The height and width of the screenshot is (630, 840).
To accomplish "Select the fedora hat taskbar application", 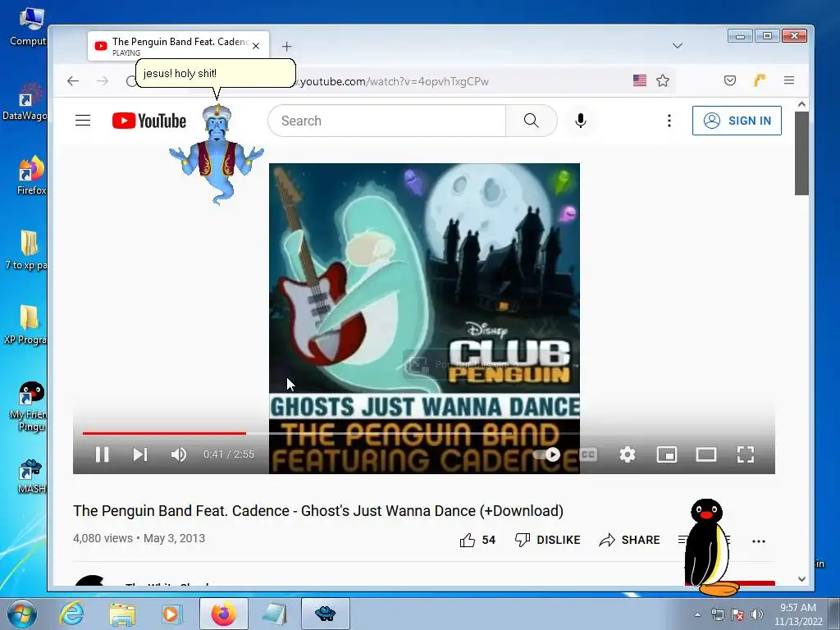I will pyautogui.click(x=325, y=614).
